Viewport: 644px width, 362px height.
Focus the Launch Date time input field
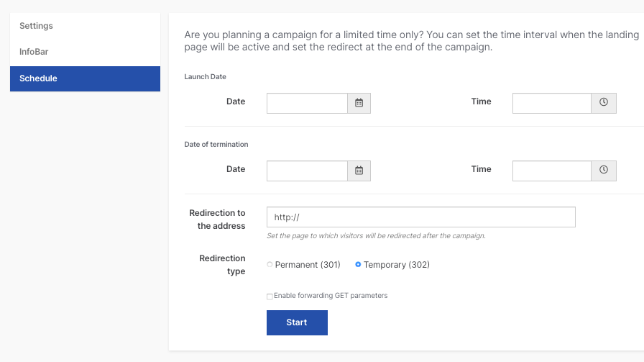(x=551, y=103)
